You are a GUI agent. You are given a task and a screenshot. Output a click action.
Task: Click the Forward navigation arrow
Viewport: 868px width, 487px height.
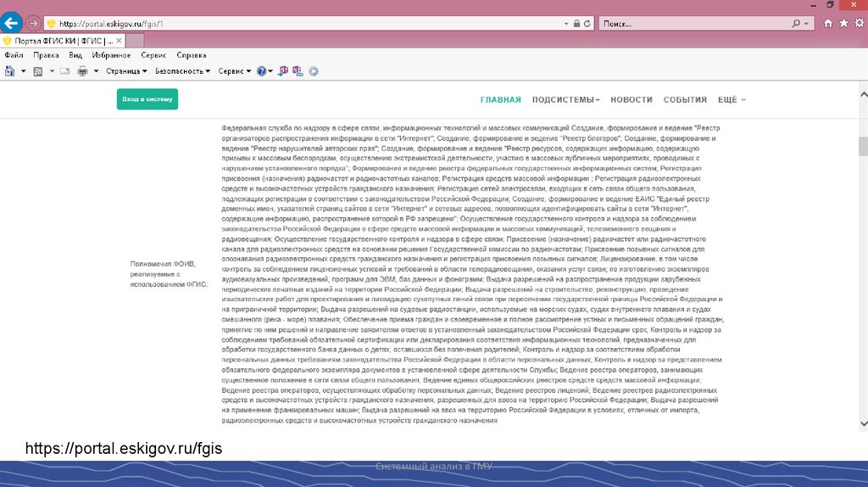(x=33, y=23)
